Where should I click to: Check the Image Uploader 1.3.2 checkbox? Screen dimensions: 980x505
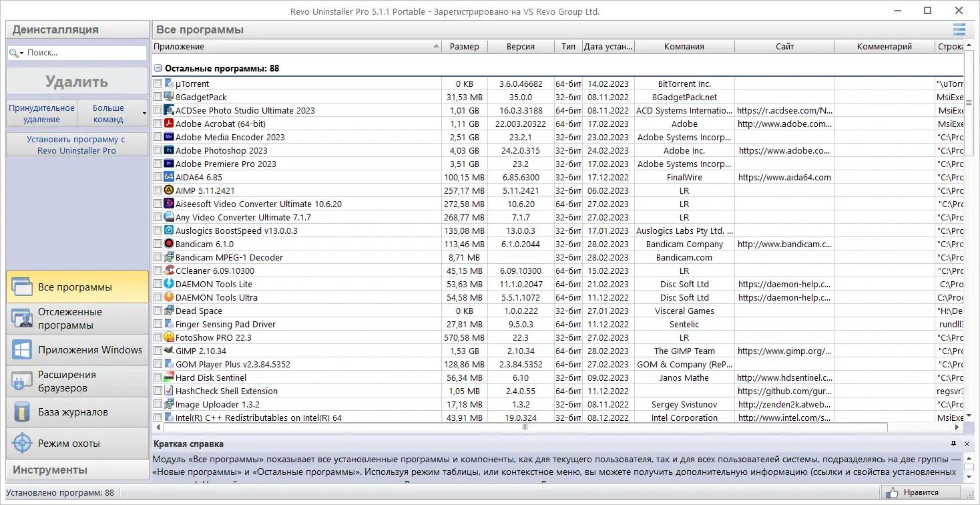(158, 404)
